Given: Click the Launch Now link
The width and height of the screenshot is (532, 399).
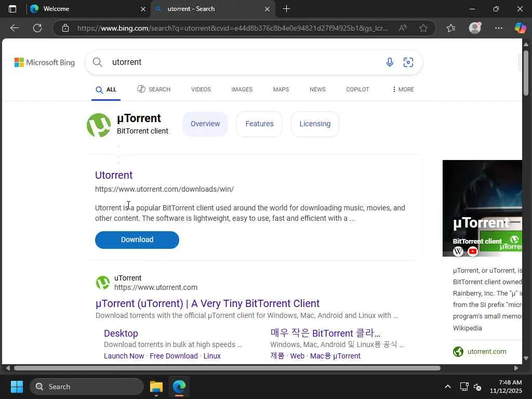Looking at the screenshot, I should (x=124, y=356).
